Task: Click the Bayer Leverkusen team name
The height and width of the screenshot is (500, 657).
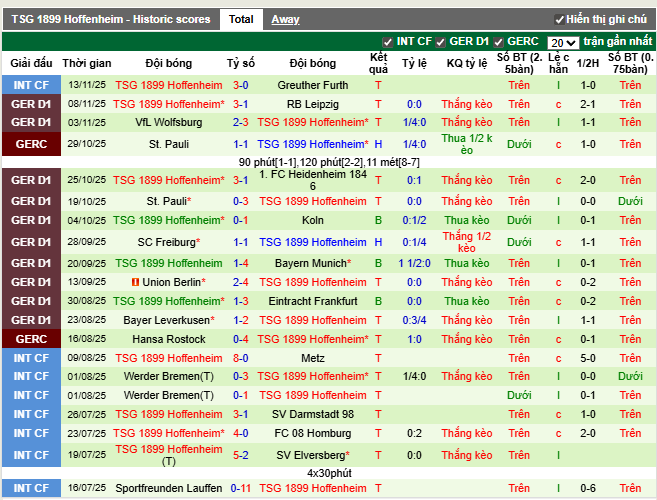Action: tap(166, 320)
